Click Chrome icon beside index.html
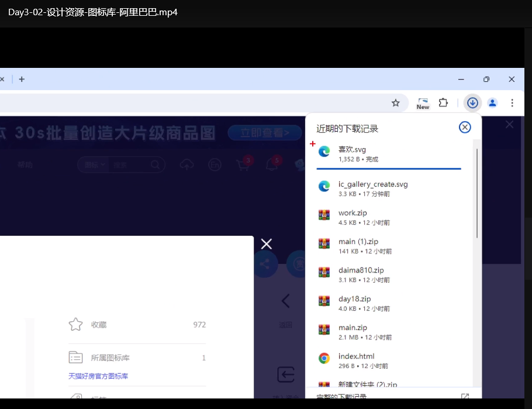This screenshot has height=409, width=532. [x=324, y=358]
